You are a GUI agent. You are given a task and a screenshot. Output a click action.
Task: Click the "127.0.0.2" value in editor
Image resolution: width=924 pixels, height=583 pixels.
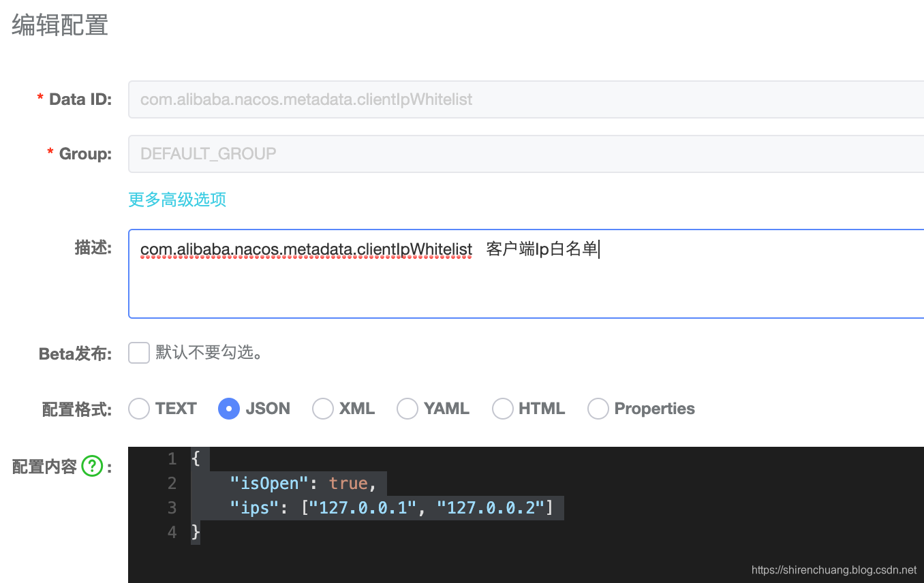click(x=491, y=508)
